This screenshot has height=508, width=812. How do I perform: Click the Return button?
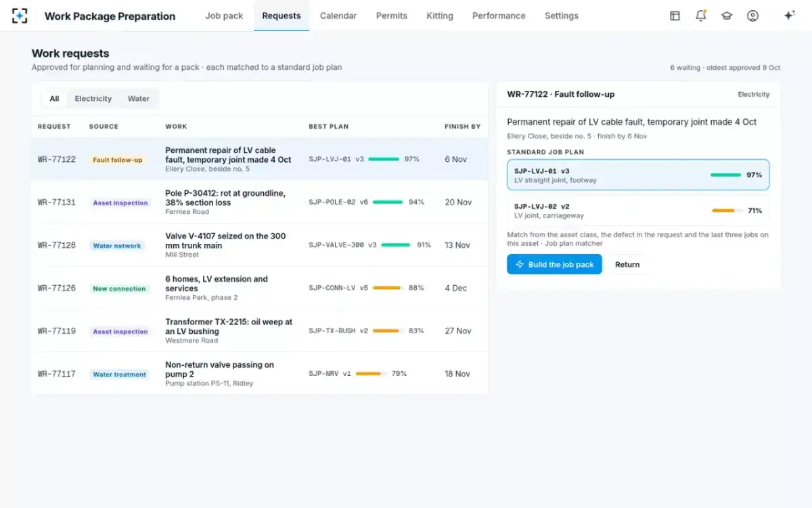tap(627, 264)
